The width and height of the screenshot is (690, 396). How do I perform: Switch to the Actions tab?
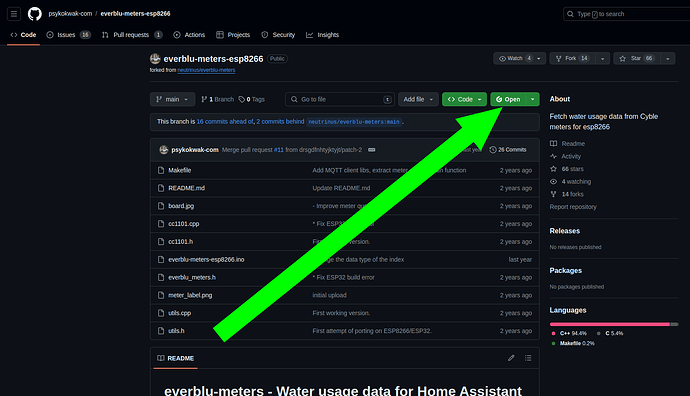(x=189, y=35)
